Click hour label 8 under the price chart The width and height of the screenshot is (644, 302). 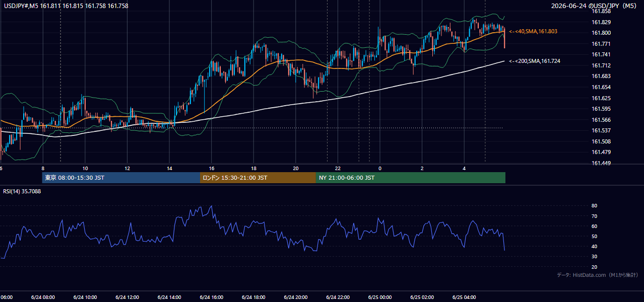pos(43,168)
